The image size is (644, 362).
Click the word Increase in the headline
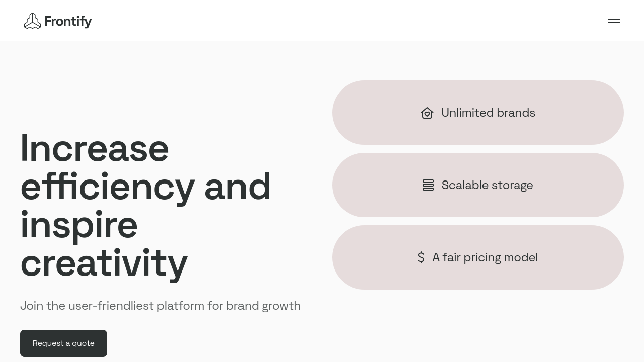coord(95,148)
